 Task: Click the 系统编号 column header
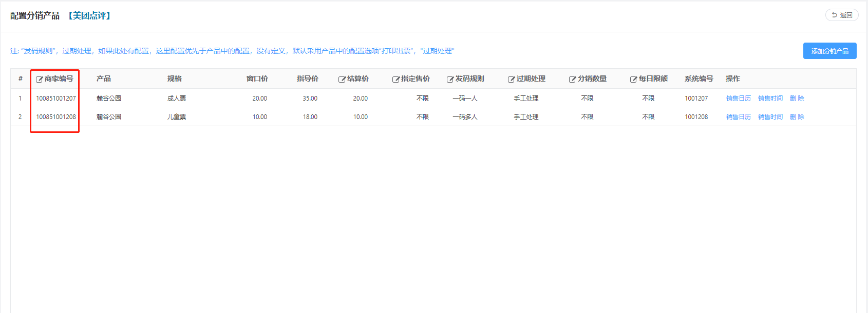[x=699, y=79]
